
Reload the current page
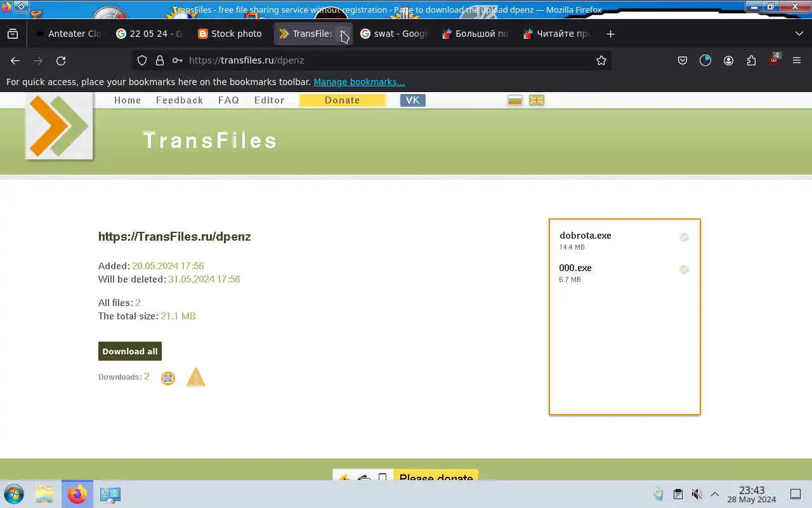61,60
